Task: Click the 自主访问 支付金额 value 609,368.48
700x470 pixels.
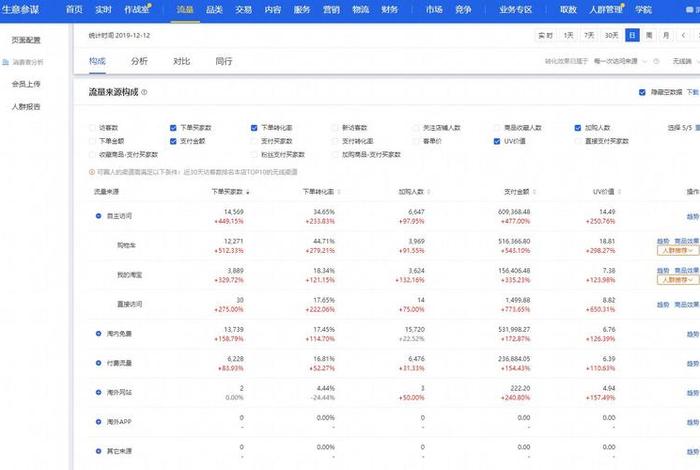Action: pos(514,212)
